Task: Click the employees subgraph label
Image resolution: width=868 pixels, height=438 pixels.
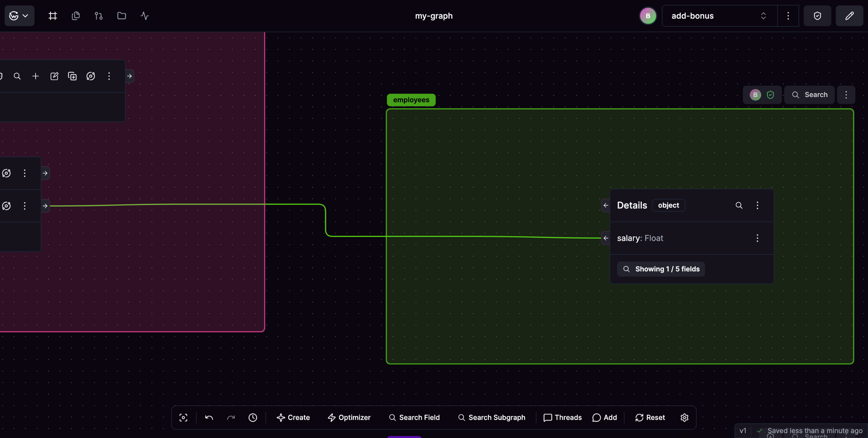Action: point(411,100)
